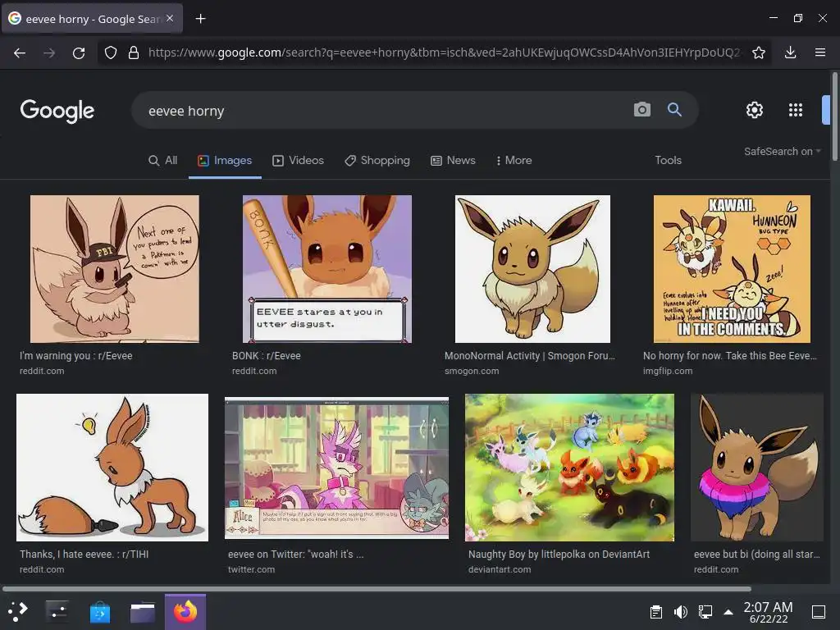The height and width of the screenshot is (630, 840).
Task: Open the Naughty Boy DeviantArt image
Action: tap(569, 468)
